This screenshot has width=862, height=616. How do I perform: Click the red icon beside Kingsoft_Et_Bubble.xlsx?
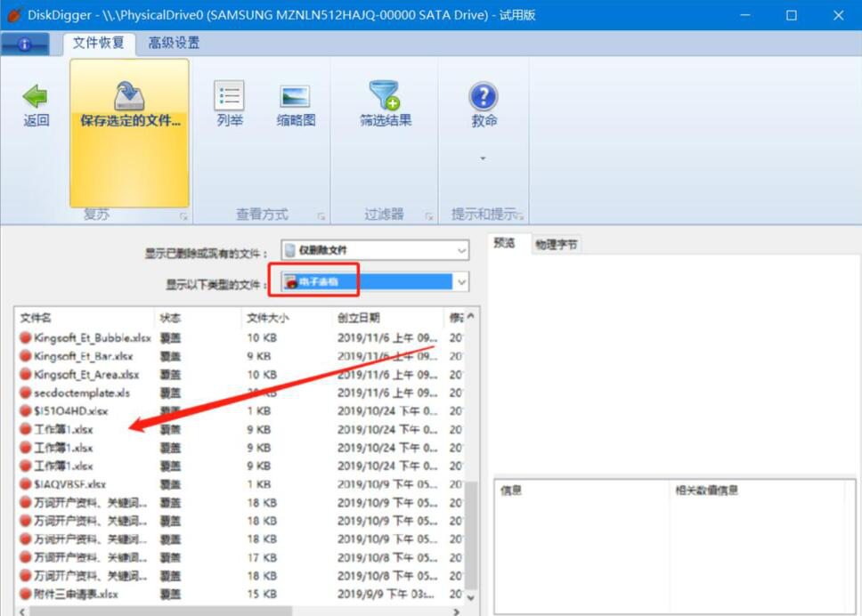point(25,338)
